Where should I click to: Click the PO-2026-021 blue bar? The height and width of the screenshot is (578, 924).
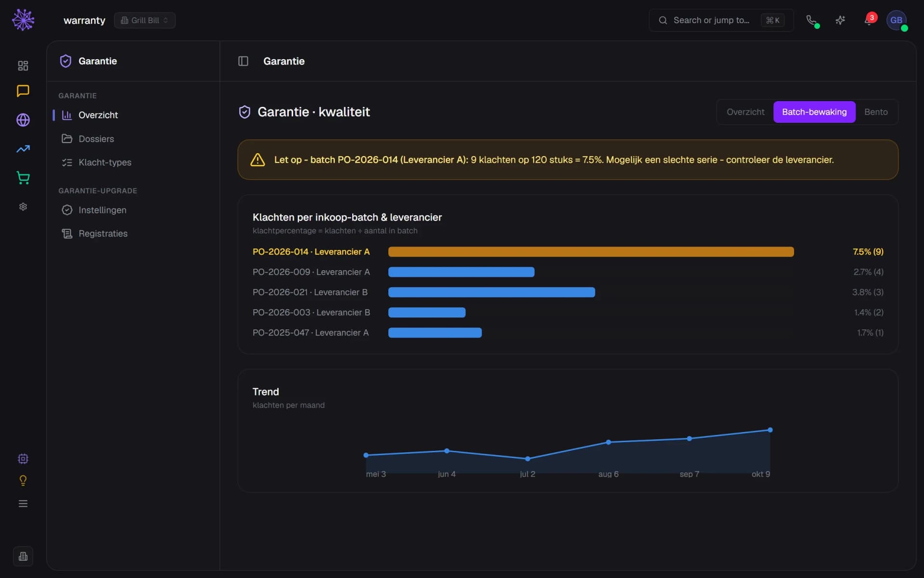pyautogui.click(x=491, y=292)
